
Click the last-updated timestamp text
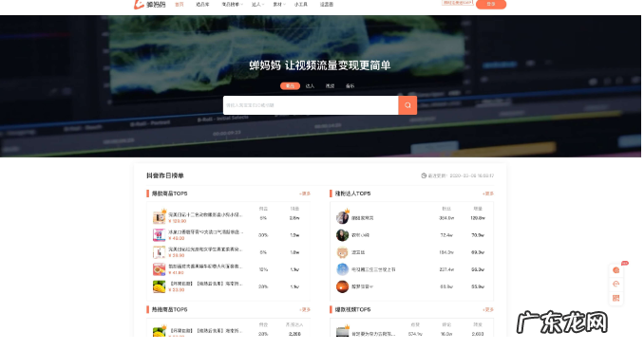[x=461, y=175]
